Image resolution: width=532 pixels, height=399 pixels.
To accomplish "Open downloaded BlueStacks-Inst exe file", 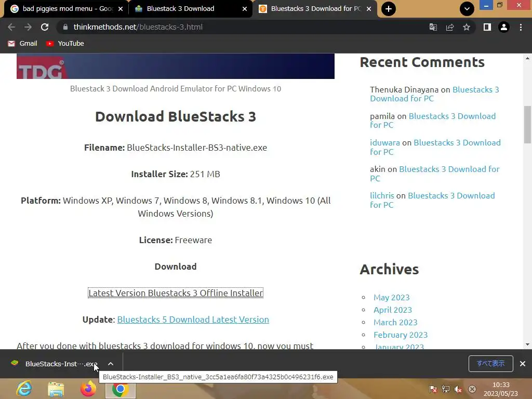I will point(54,364).
